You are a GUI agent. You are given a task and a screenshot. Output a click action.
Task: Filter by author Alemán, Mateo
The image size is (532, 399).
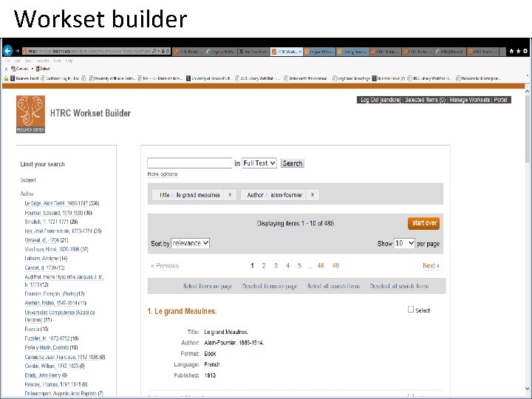point(52,303)
